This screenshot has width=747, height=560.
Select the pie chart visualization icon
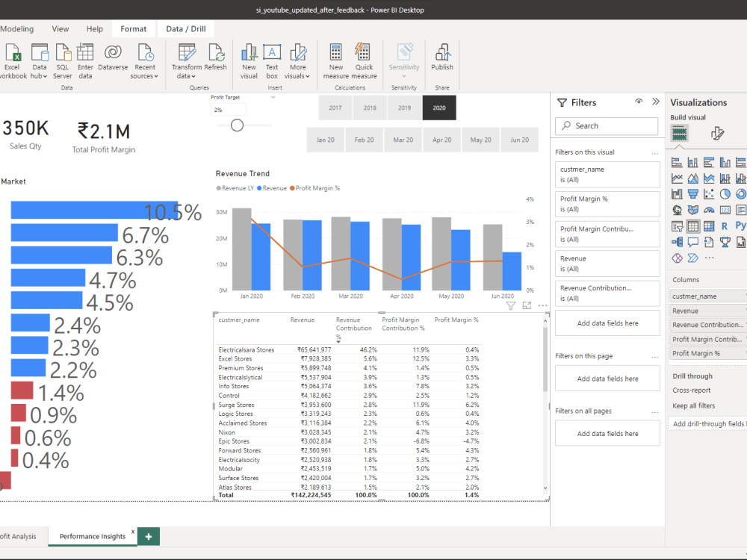point(725,194)
